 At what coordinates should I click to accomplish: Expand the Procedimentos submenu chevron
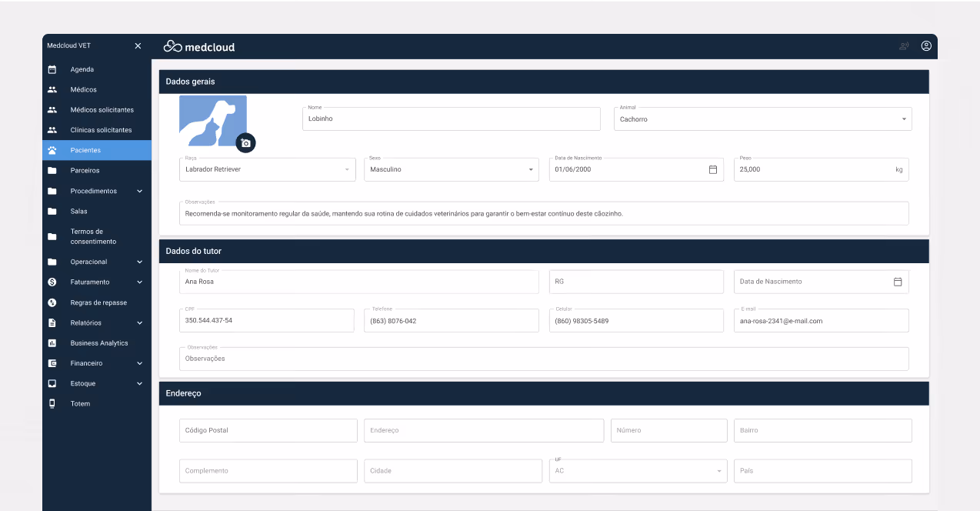140,191
